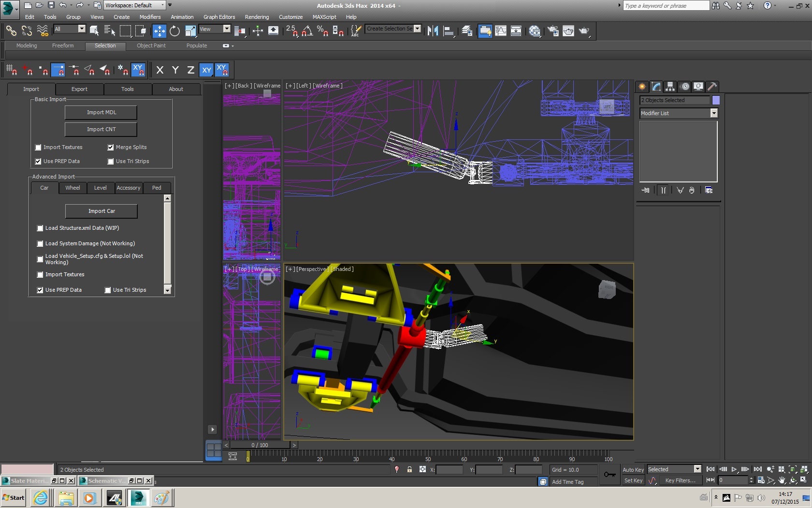This screenshot has height=508, width=812.
Task: Expand the Modifier List dropdown
Action: [713, 113]
